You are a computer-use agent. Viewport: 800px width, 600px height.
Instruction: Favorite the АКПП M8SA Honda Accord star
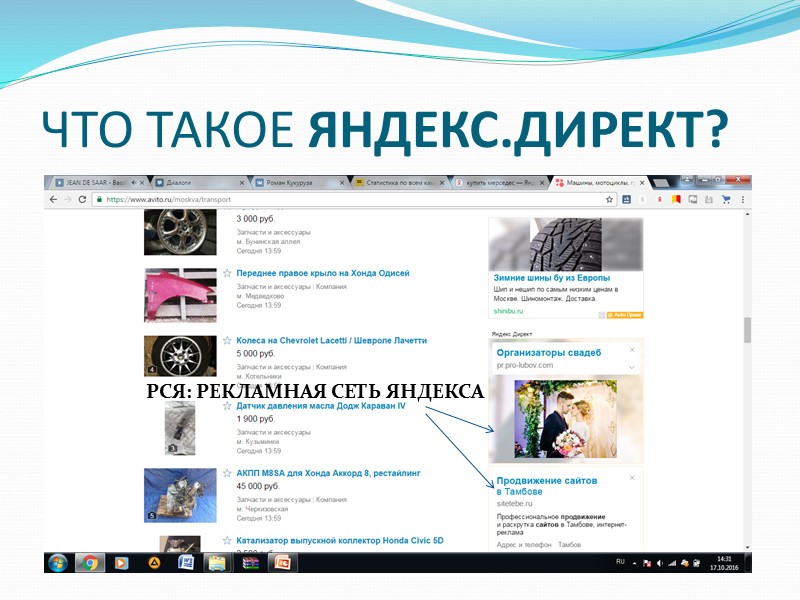pyautogui.click(x=227, y=473)
